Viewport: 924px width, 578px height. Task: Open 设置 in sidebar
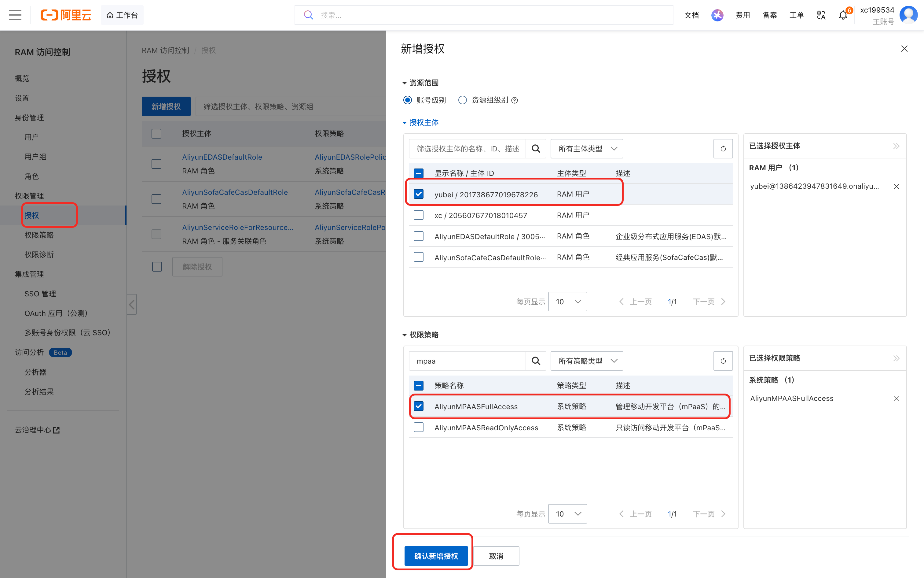point(22,98)
